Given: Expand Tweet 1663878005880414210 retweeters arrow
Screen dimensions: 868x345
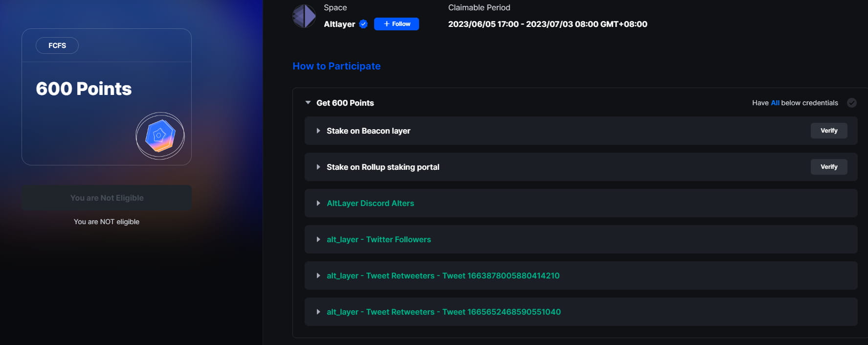Looking at the screenshot, I should click(x=318, y=276).
